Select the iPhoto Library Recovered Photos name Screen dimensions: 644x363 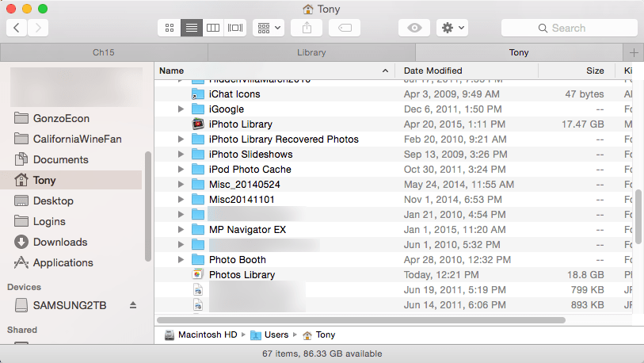point(284,139)
